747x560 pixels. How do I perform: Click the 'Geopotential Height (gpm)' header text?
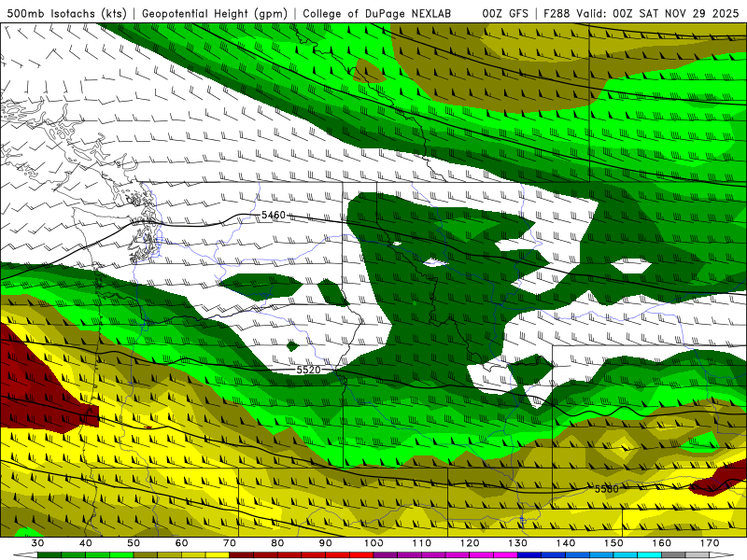[x=215, y=13]
